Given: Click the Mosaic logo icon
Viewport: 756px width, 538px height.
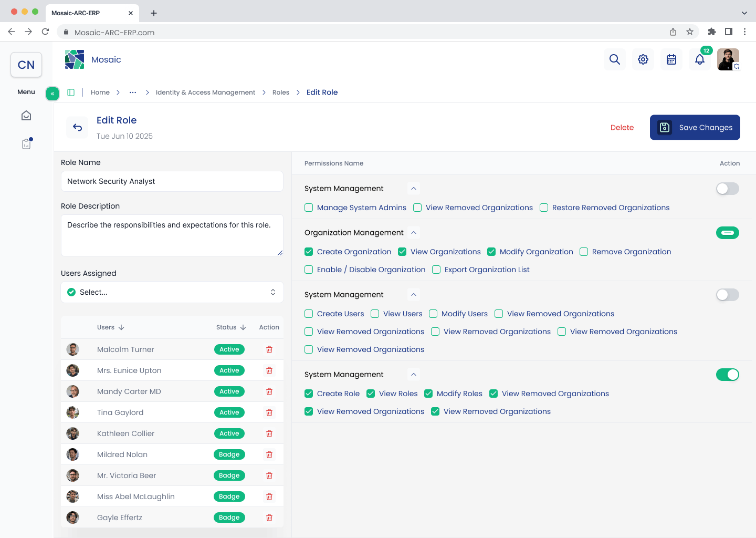Looking at the screenshot, I should point(75,59).
